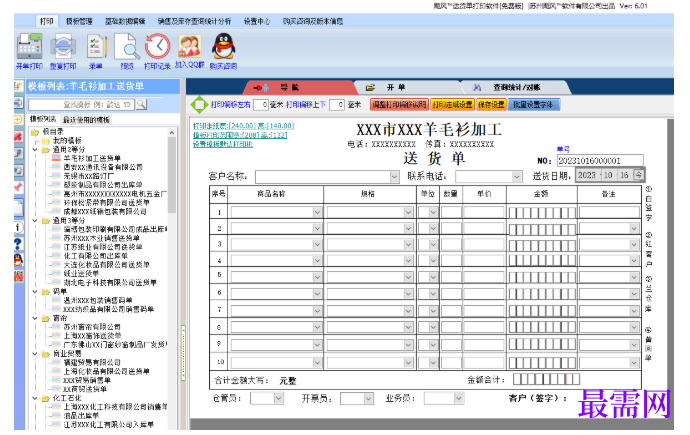This screenshot has height=435, width=690.
Task: Open the 设置中心 ribbon tab
Action: [x=257, y=21]
